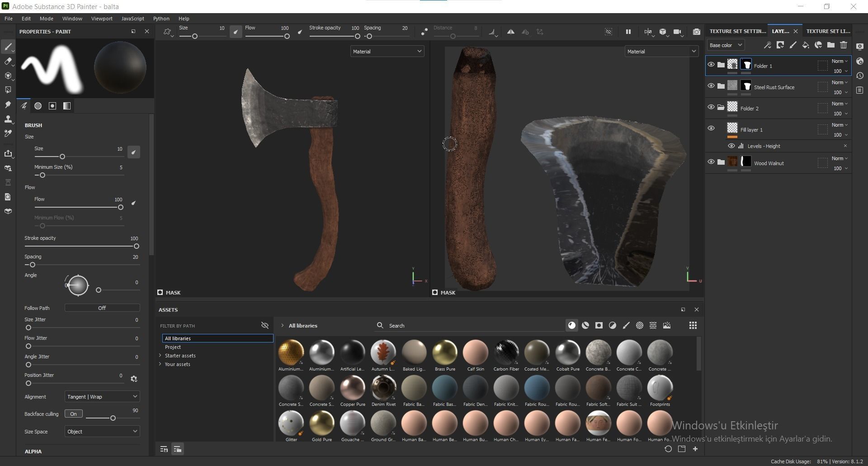Open the Viewport menu

[x=102, y=19]
